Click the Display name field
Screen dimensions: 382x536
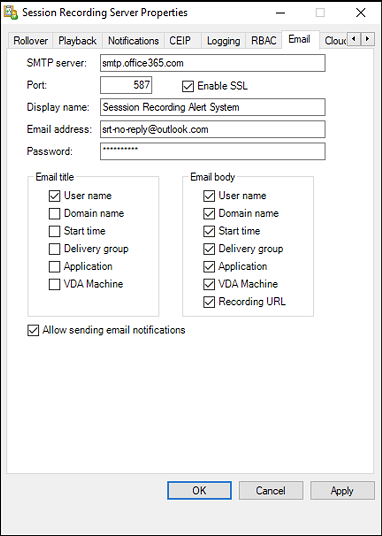pyautogui.click(x=212, y=107)
